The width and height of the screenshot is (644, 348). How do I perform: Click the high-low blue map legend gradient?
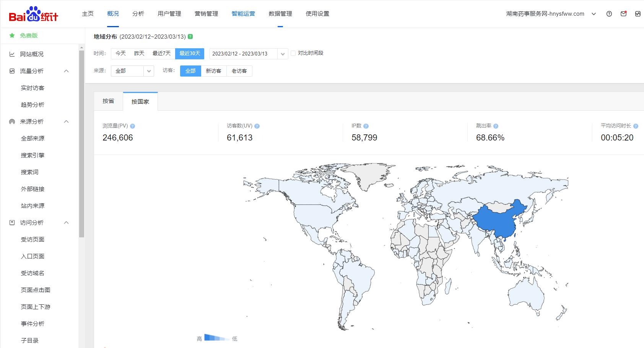217,338
